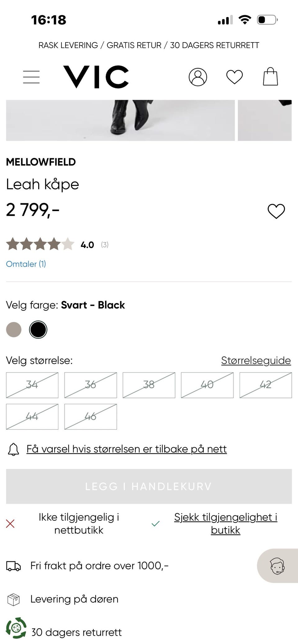298x644 pixels.
Task: Open Omtaler (1) reviews link
Action: (x=26, y=264)
